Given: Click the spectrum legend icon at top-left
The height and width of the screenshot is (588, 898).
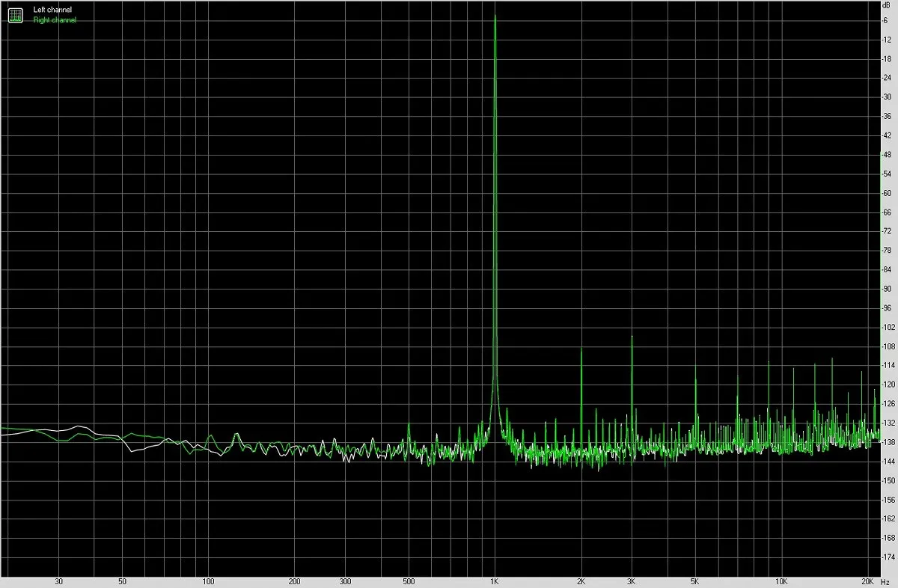Looking at the screenshot, I should (x=15, y=14).
